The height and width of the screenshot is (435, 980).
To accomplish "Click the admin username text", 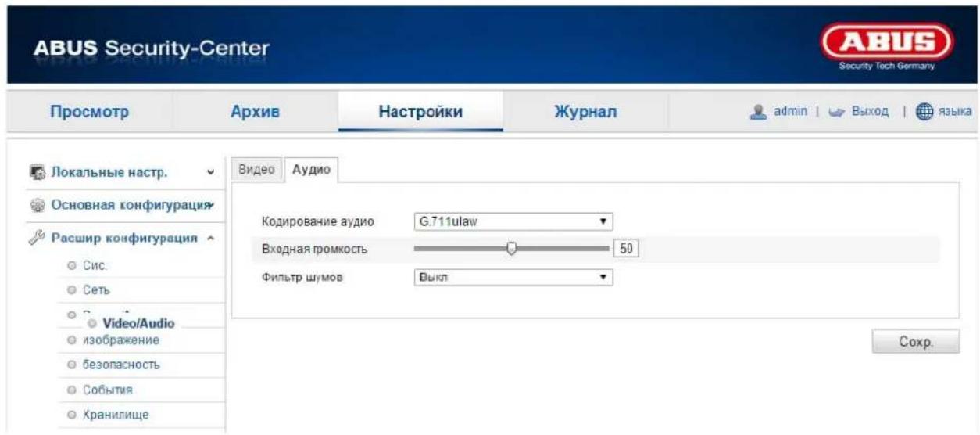I will tap(790, 112).
